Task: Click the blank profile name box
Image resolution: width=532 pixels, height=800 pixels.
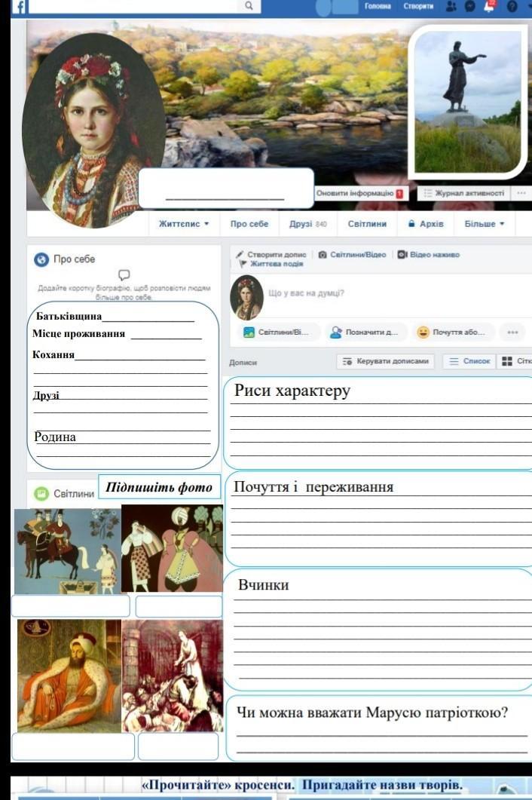Action: 226,189
